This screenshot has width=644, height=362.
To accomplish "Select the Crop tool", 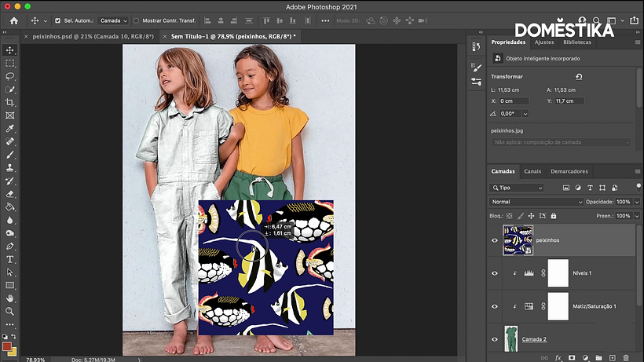I will point(10,103).
